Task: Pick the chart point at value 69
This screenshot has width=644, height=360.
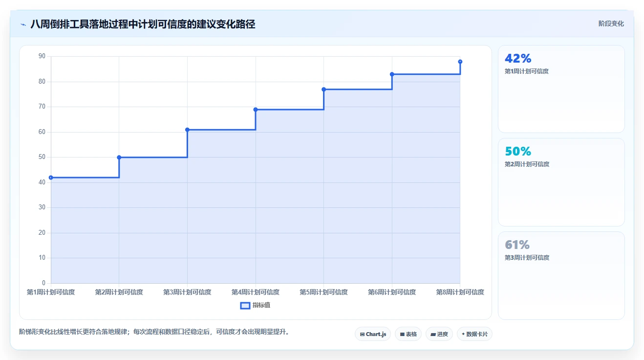Action: tap(256, 110)
